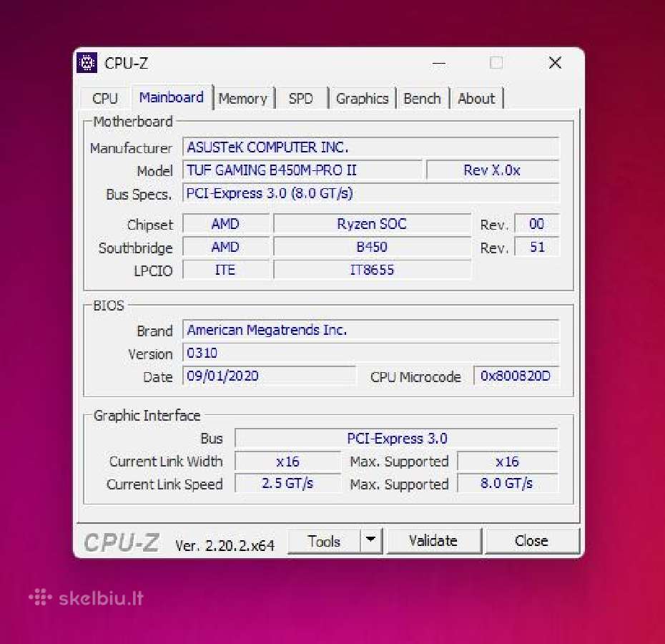Click the Ryzen SOC chipset field

pos(372,224)
